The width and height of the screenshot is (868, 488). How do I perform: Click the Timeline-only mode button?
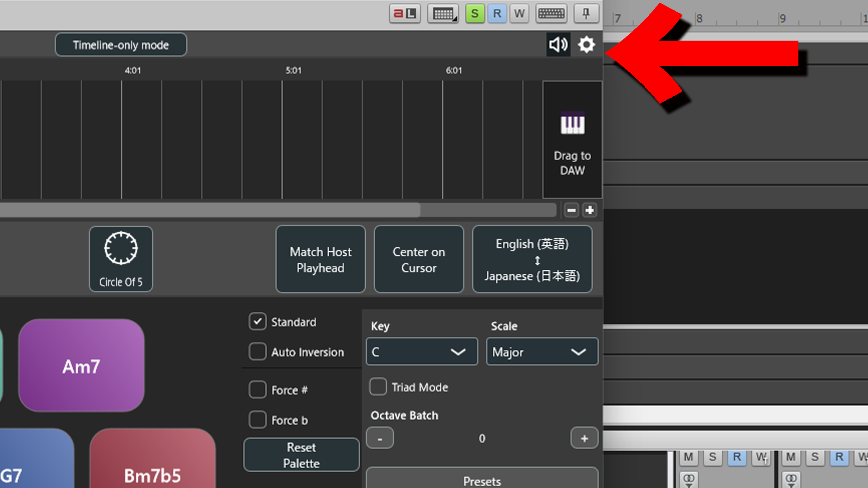pyautogui.click(x=121, y=45)
